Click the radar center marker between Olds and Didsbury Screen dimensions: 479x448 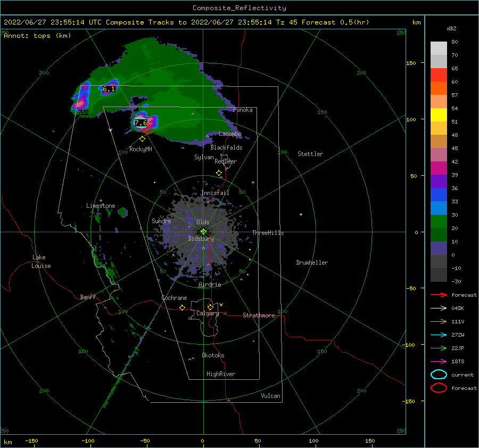(203, 232)
